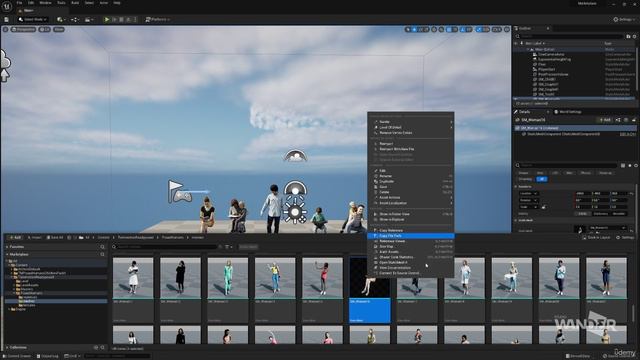Click the Content Browser Settings gear
Image resolution: width=640 pixels, height=360 pixels.
point(626,237)
